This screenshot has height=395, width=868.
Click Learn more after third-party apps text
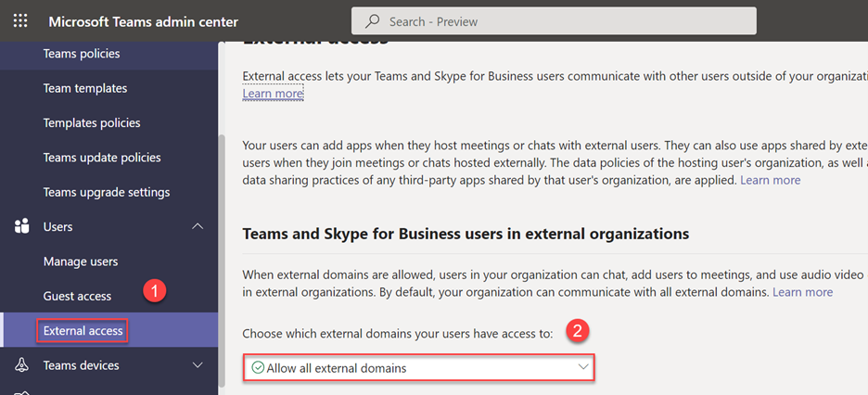point(770,180)
